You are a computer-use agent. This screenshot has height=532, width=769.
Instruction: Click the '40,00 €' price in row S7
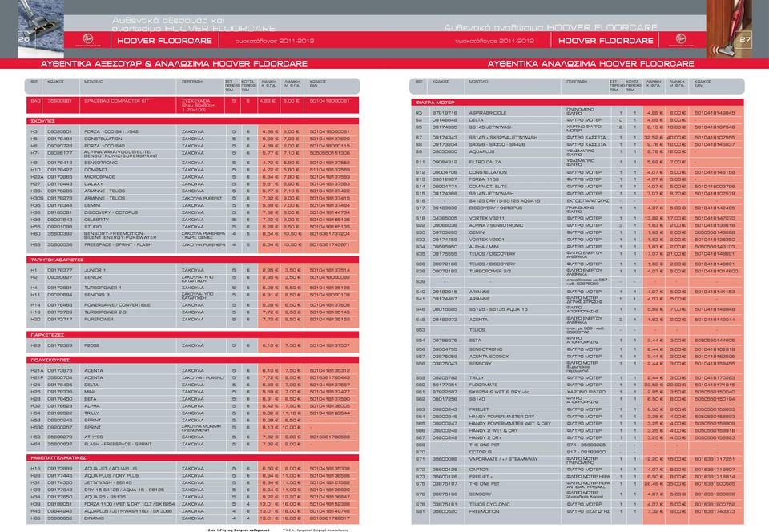point(677,138)
